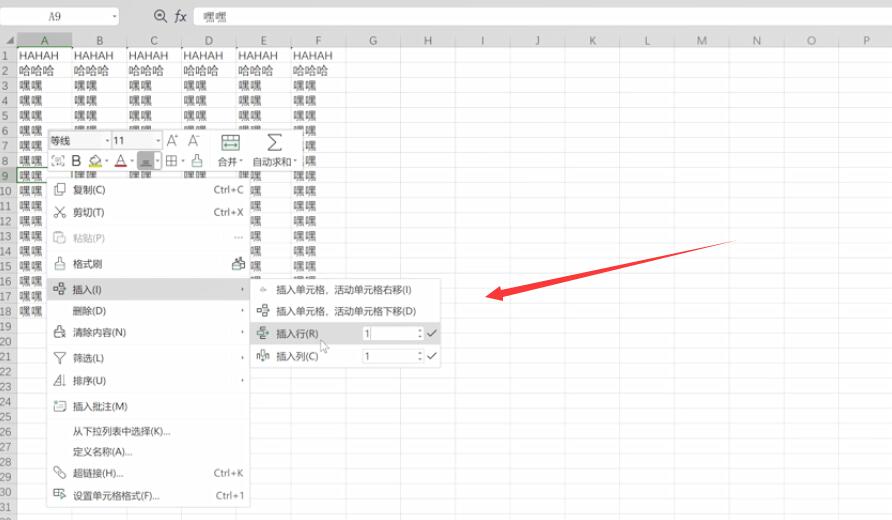Expand the 合并 dropdown label
892x520 pixels.
(230, 162)
